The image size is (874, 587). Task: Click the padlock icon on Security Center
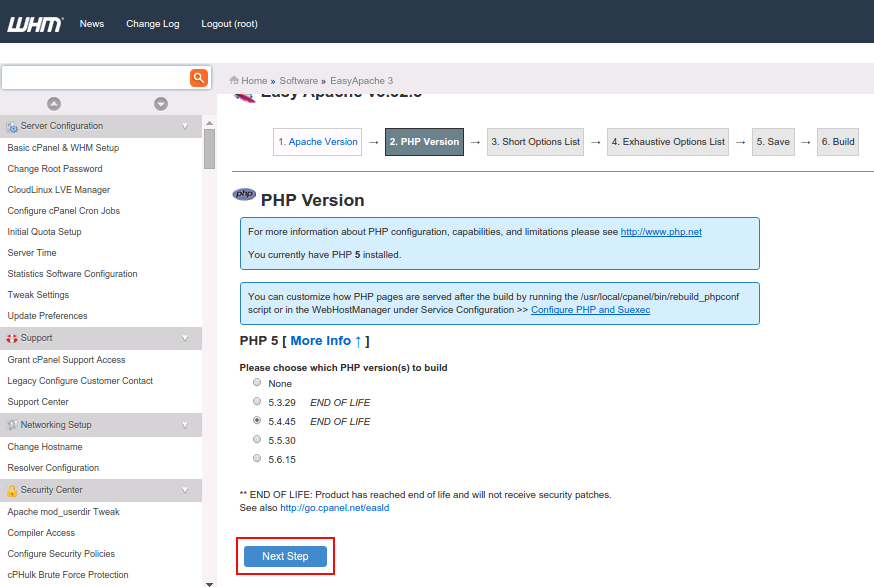(x=14, y=489)
